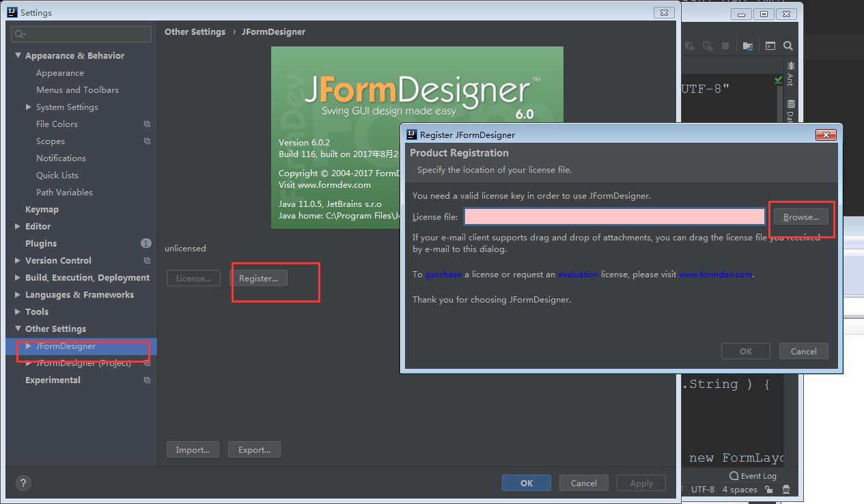Open Search Everywhere with the magnifier icon
Screen dimensions: 864x504
(x=789, y=46)
